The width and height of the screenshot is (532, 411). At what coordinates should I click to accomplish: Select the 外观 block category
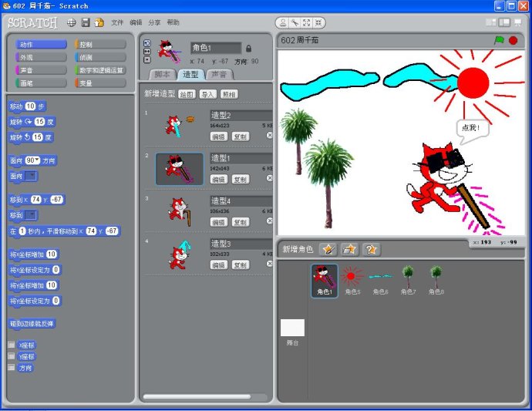click(41, 57)
